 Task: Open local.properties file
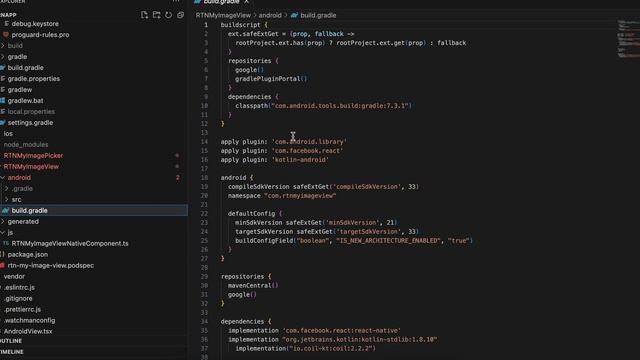tap(31, 112)
